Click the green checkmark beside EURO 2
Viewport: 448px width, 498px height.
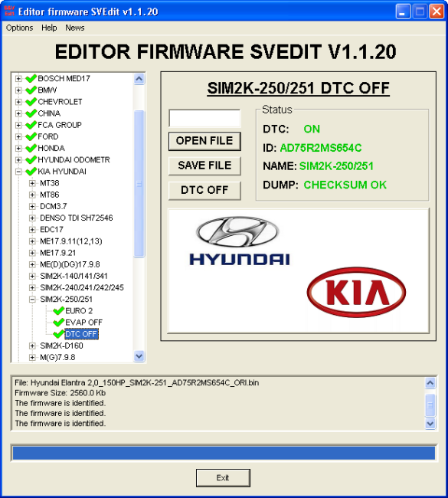58,310
